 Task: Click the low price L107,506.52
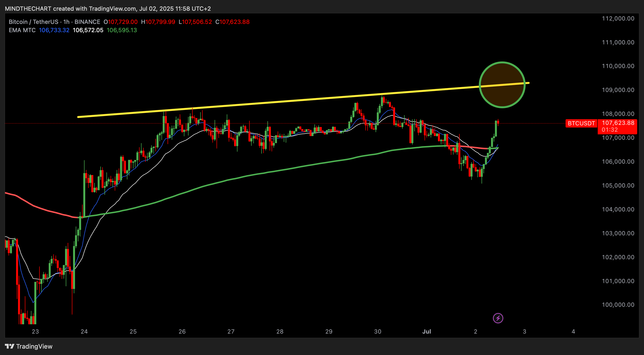click(195, 22)
